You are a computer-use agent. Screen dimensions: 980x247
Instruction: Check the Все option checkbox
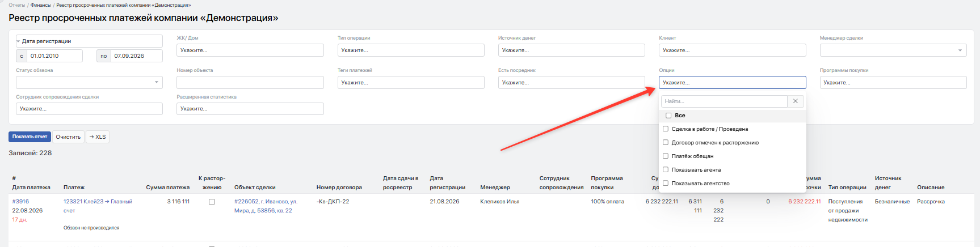point(668,116)
